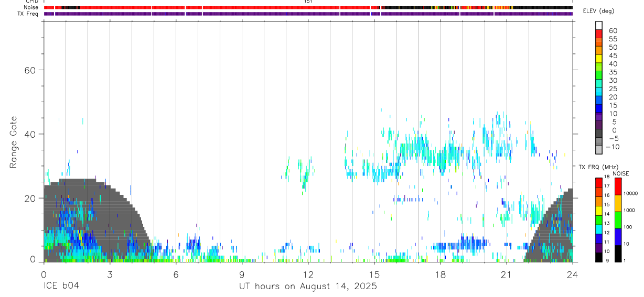Screen dimensions: 644x297
Task: Click the 'NOISE' legend title
Action: click(x=620, y=173)
